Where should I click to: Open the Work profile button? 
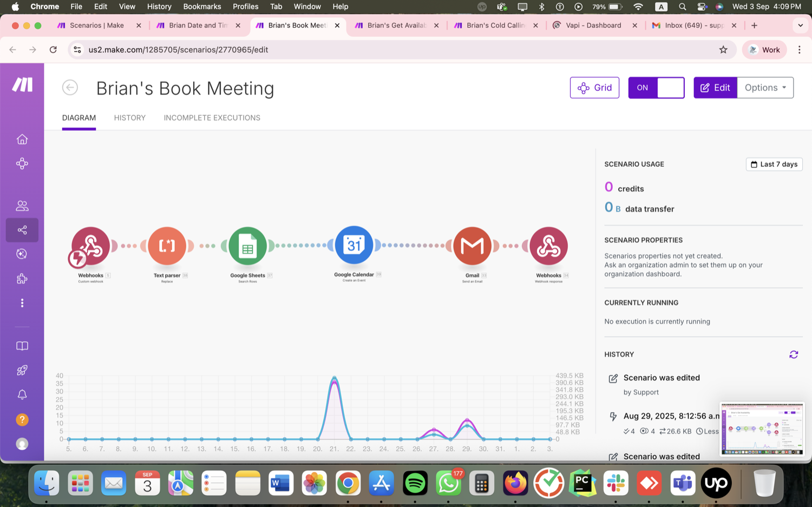[764, 50]
